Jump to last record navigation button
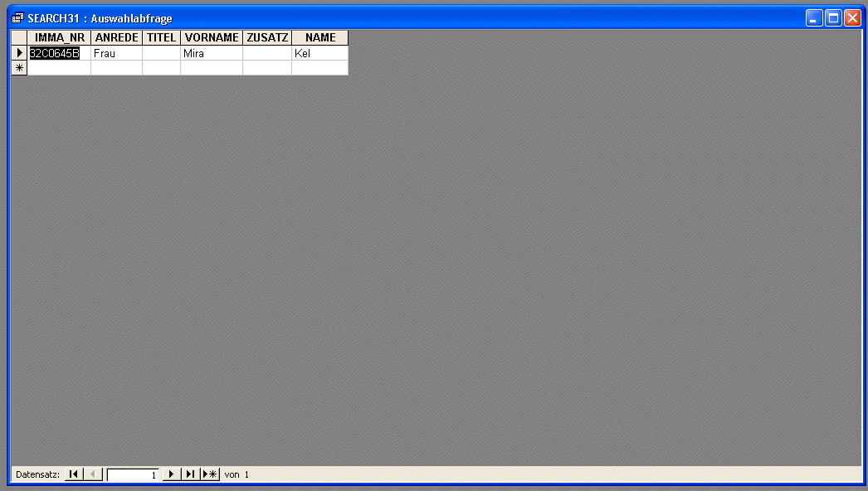Image resolution: width=868 pixels, height=491 pixels. [x=190, y=474]
